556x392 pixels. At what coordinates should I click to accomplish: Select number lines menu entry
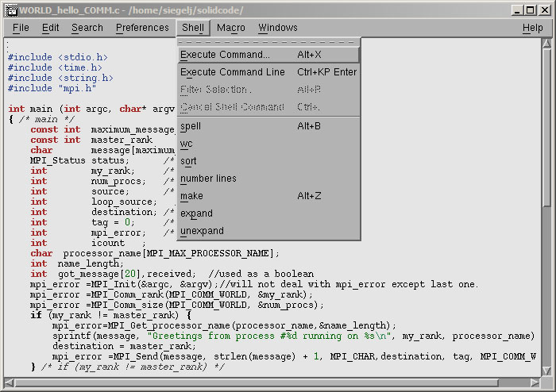pos(268,178)
